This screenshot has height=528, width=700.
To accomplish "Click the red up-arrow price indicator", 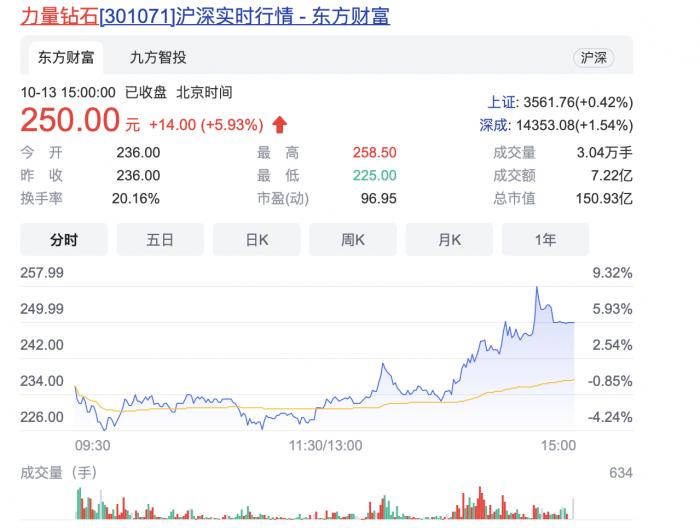I will pyautogui.click(x=280, y=125).
